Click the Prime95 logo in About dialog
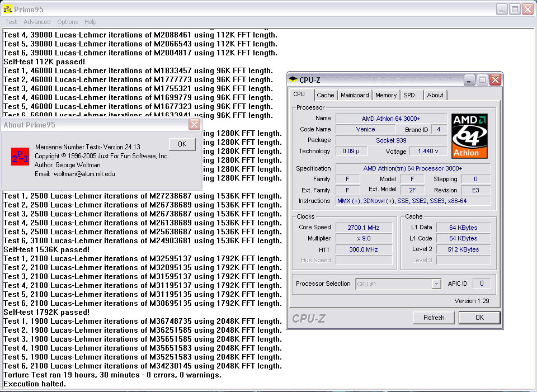The height and width of the screenshot is (392, 537). (x=20, y=157)
